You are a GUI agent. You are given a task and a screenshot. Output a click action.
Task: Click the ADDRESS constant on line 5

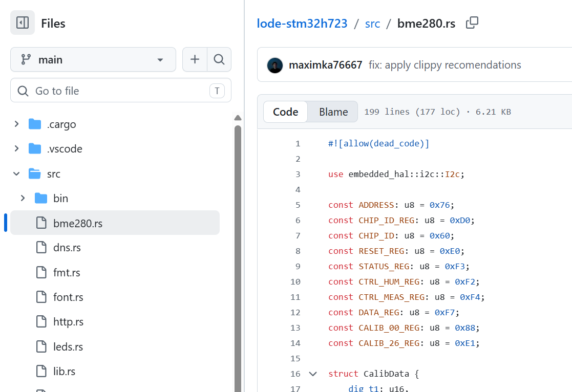click(x=376, y=205)
